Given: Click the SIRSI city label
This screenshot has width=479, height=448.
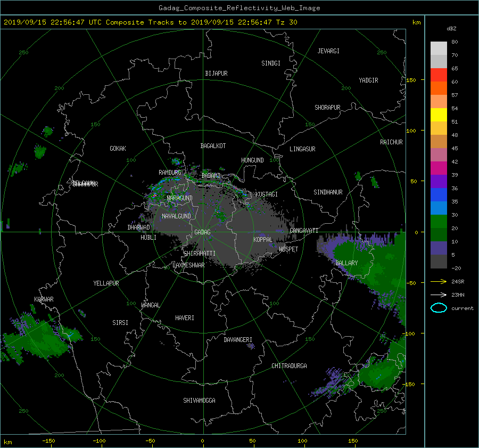Looking at the screenshot, I should click(120, 323).
